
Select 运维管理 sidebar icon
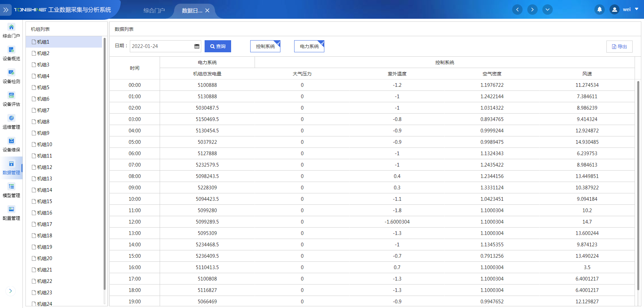11,118
